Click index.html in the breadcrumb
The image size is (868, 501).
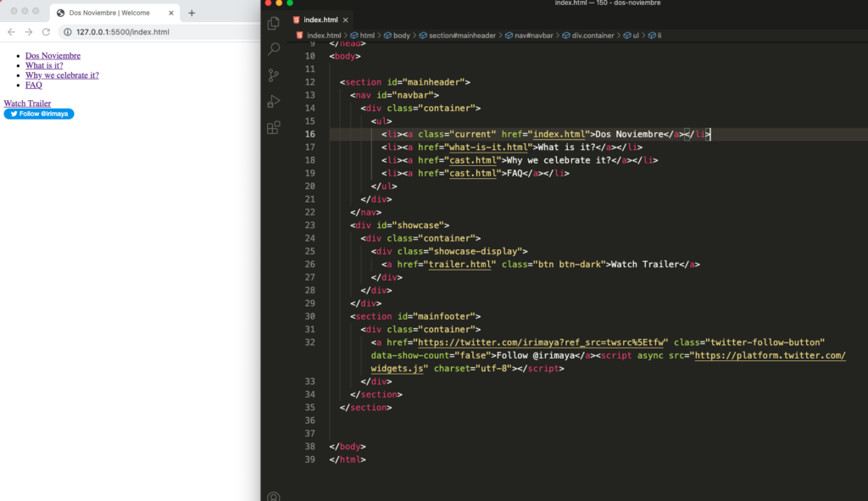tap(324, 36)
